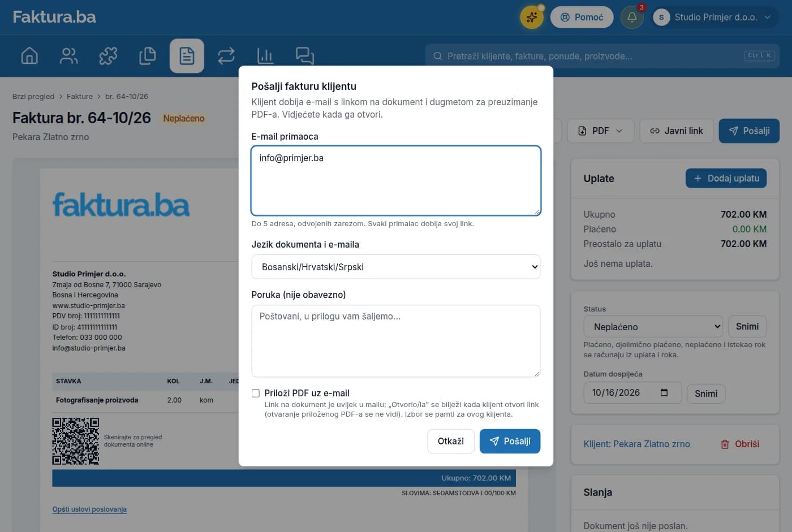The image size is (792, 532).
Task: Send the invoice with the dialog Pošalji button
Action: click(510, 441)
